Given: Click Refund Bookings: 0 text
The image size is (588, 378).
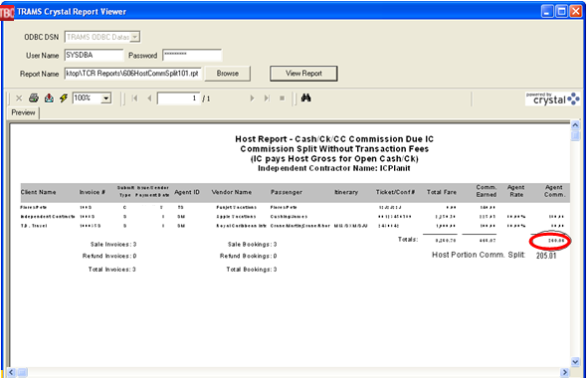Looking at the screenshot, I should [x=249, y=256].
